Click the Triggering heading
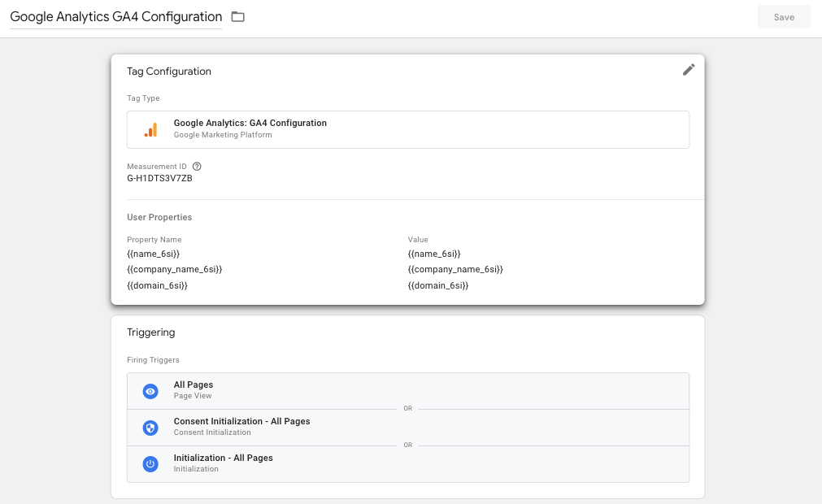The height and width of the screenshot is (504, 822). pos(151,332)
